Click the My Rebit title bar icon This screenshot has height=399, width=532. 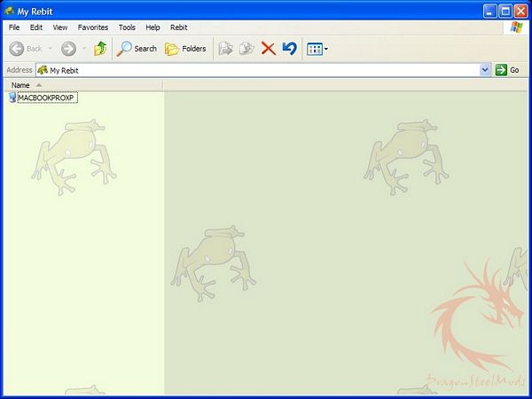pyautogui.click(x=9, y=11)
